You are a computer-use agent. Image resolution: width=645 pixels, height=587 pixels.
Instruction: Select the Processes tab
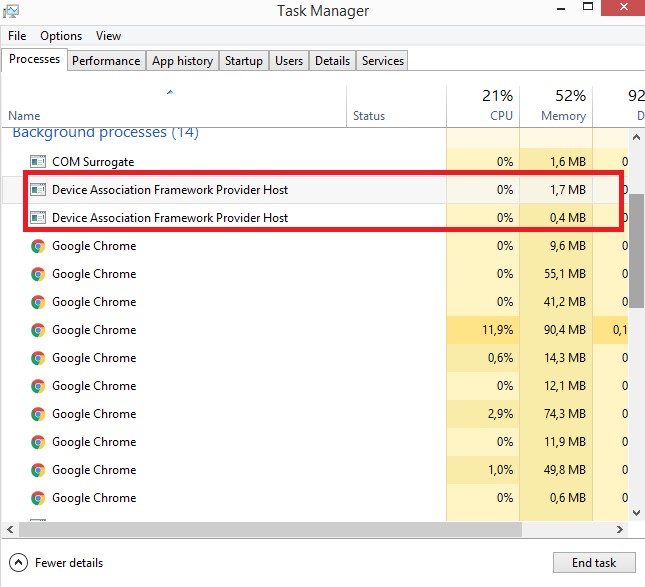pos(35,59)
